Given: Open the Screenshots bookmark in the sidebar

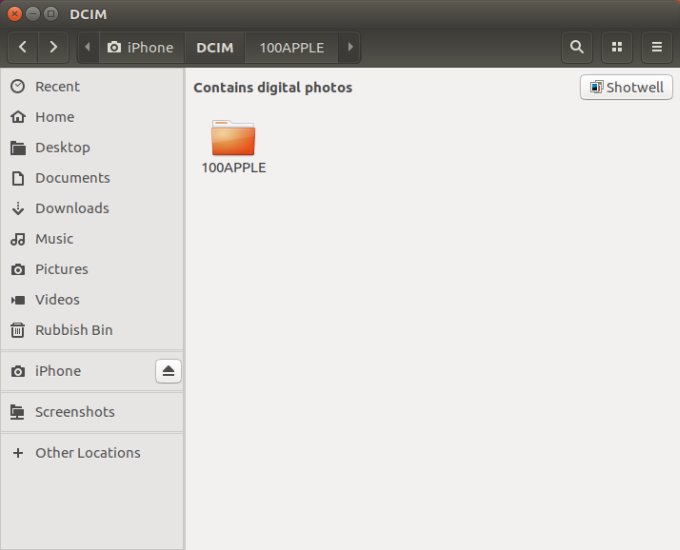Looking at the screenshot, I should click(92, 412).
